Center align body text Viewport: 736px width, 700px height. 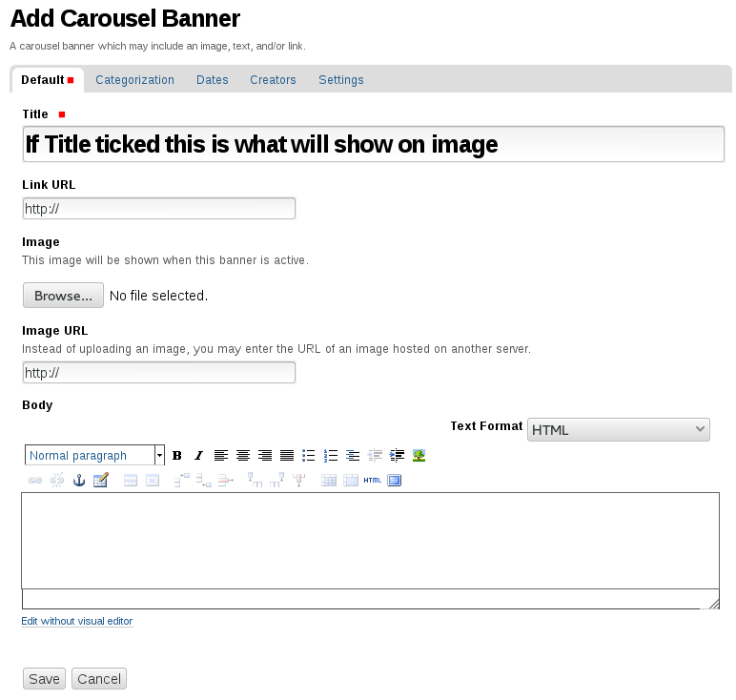243,456
